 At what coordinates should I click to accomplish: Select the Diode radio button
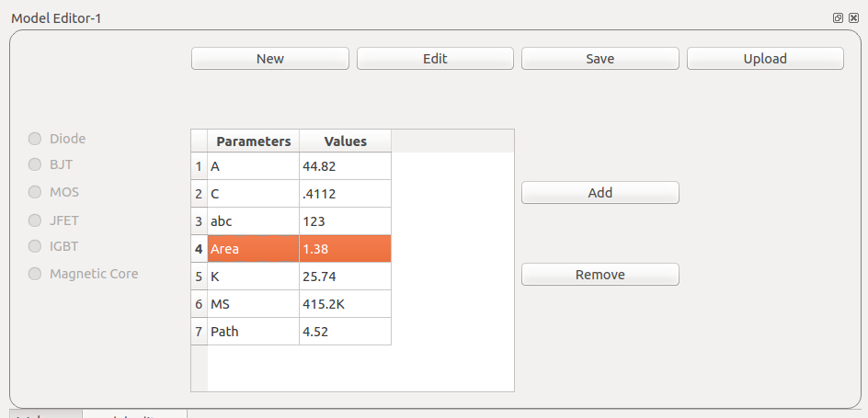[35, 139]
